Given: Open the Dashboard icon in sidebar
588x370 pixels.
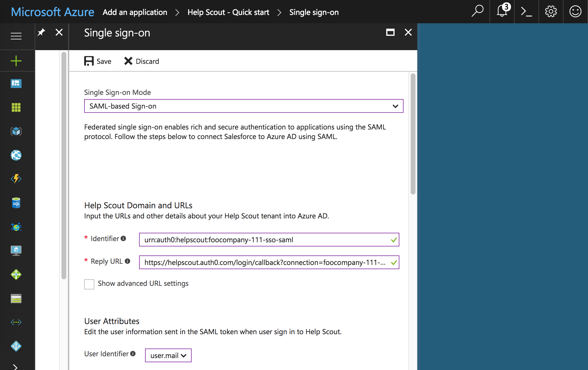Looking at the screenshot, I should pyautogui.click(x=16, y=83).
